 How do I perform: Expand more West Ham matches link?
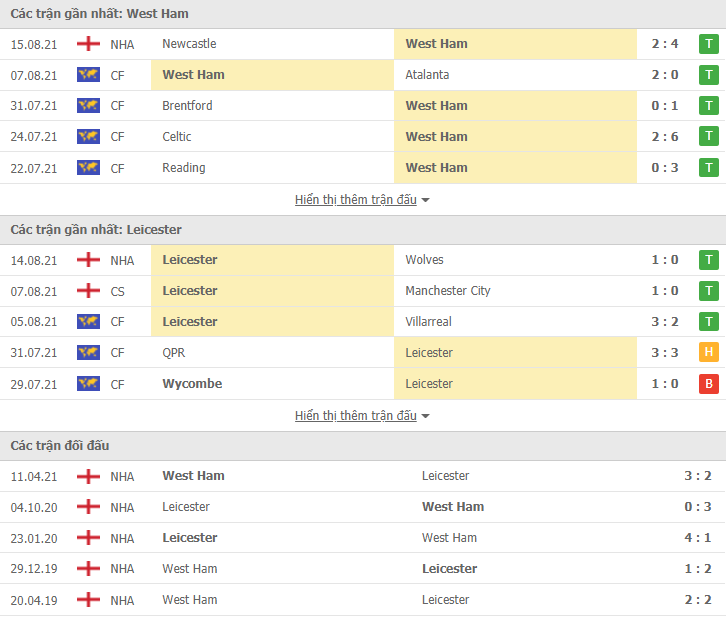click(356, 200)
